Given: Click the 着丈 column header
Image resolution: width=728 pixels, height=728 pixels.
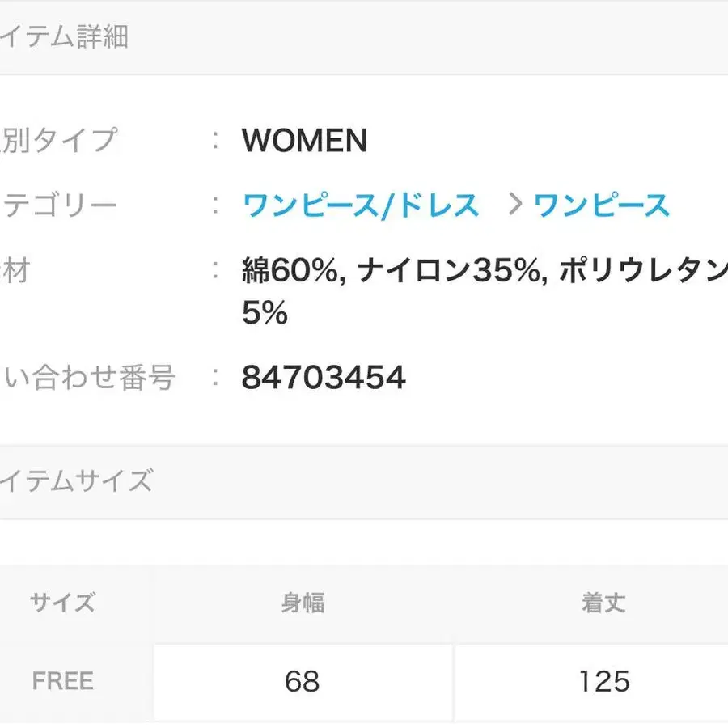Looking at the screenshot, I should pyautogui.click(x=603, y=603).
